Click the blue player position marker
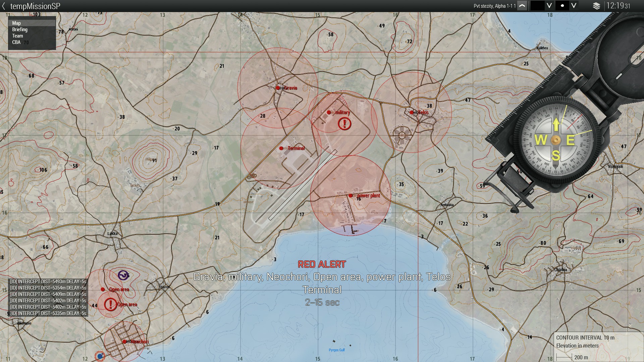 pos(100,356)
